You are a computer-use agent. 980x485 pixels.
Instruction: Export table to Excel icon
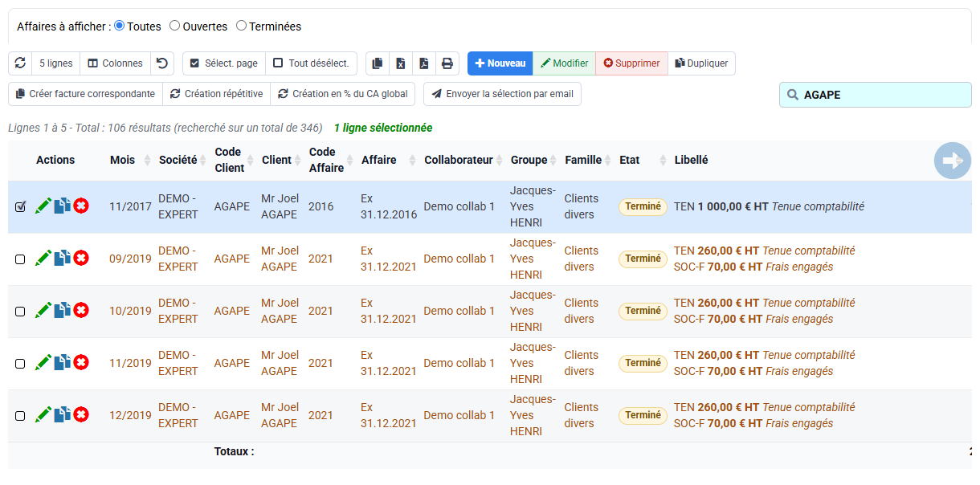coord(401,63)
